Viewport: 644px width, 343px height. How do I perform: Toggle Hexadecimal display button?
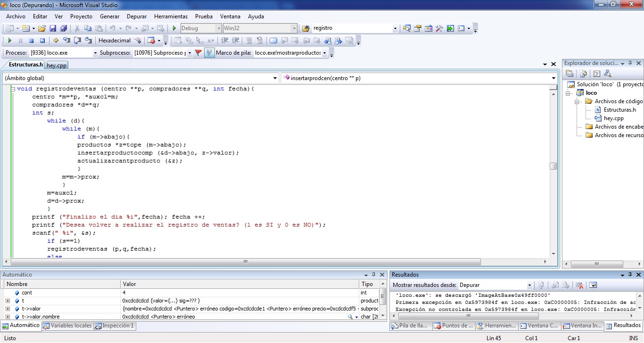pos(115,41)
